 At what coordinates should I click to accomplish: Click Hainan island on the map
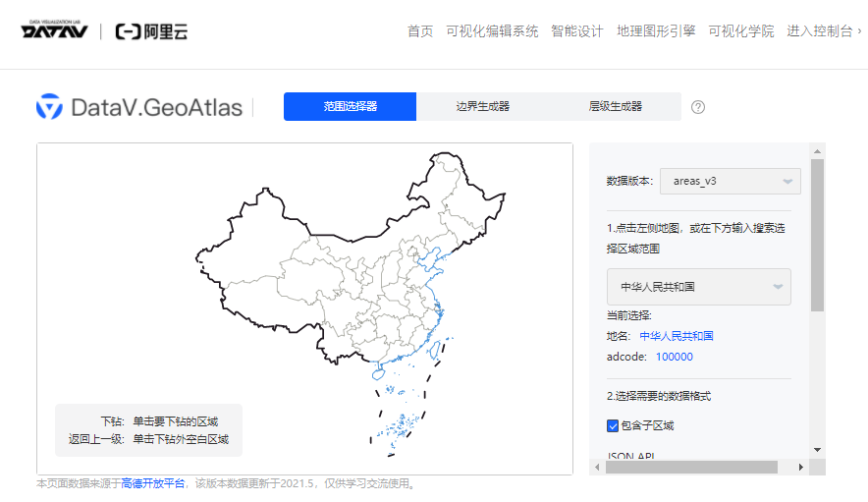tap(378, 374)
